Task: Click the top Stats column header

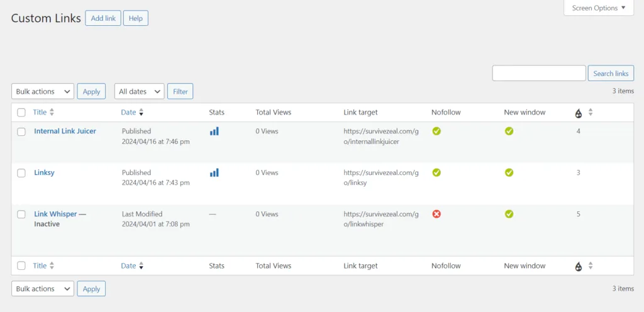Action: coord(217,112)
